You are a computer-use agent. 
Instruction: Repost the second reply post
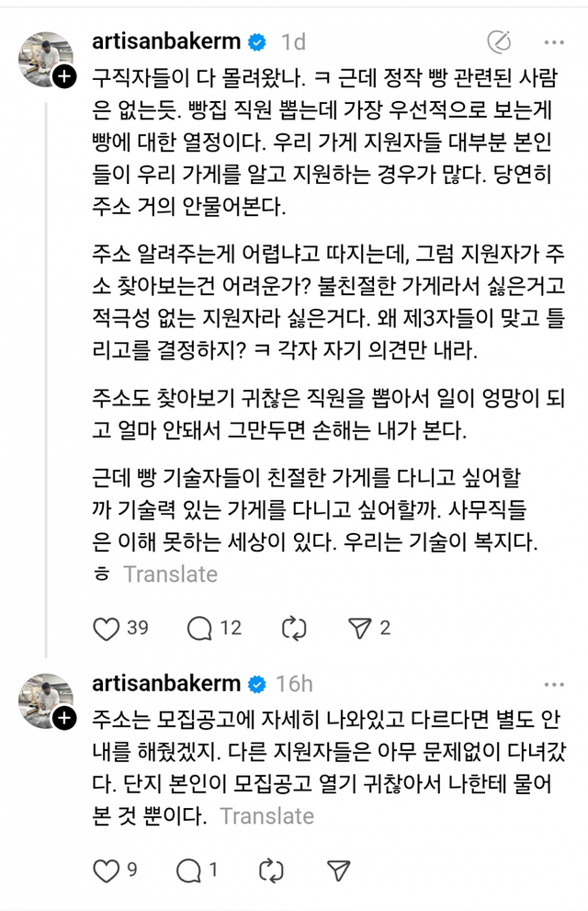coord(271,871)
